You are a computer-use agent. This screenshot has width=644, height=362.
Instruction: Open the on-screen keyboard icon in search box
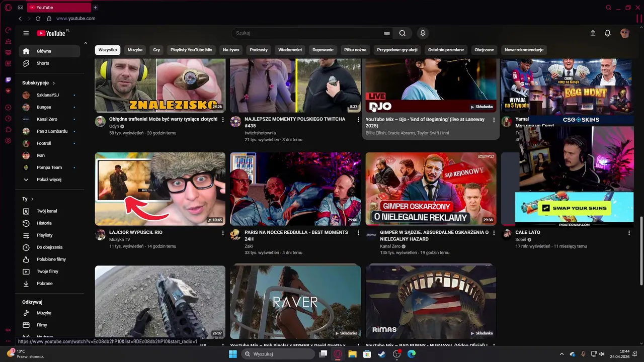click(387, 33)
